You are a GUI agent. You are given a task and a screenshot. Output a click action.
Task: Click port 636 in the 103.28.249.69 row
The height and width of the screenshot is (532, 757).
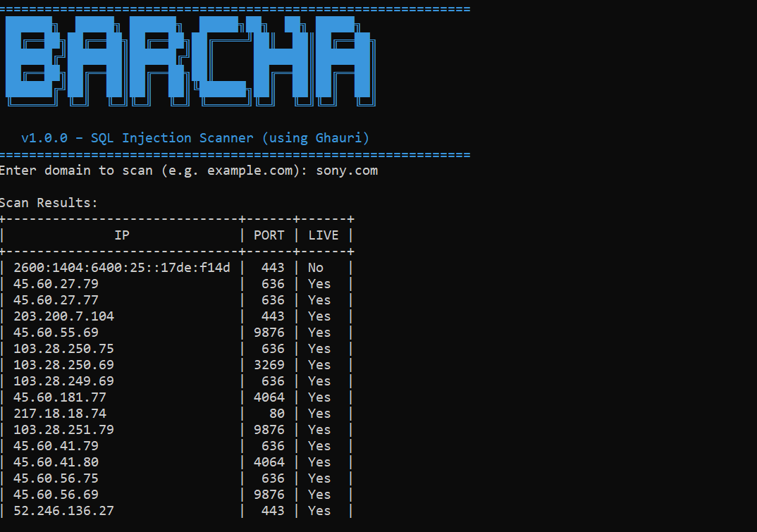[273, 381]
